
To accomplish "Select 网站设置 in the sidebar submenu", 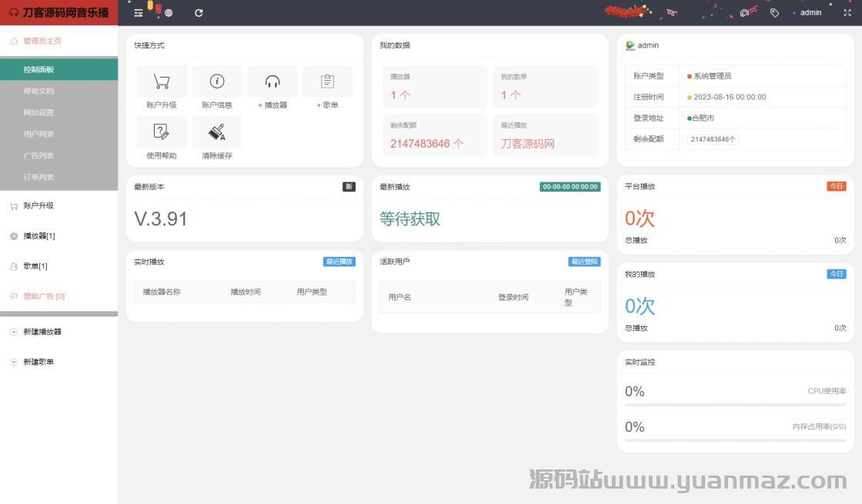I will 38,112.
